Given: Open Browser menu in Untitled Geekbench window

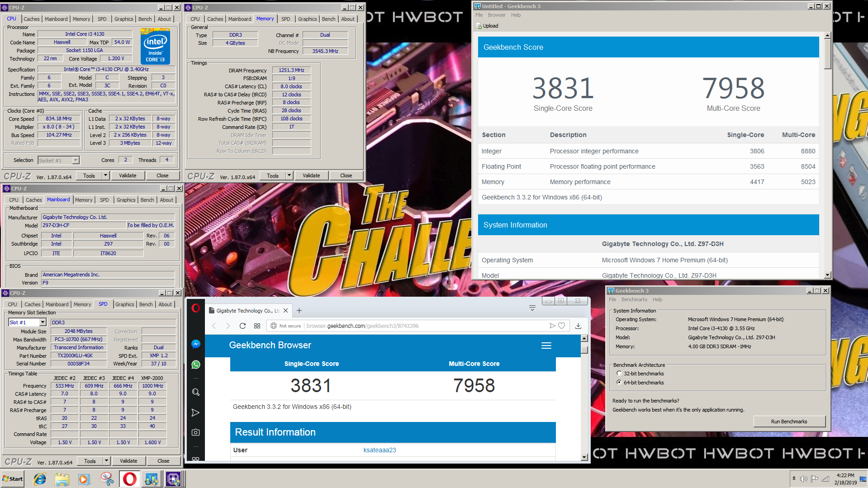Looking at the screenshot, I should 497,15.
